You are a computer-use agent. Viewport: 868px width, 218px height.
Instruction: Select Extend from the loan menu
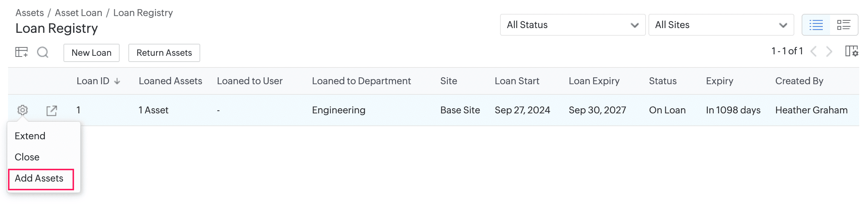point(30,136)
